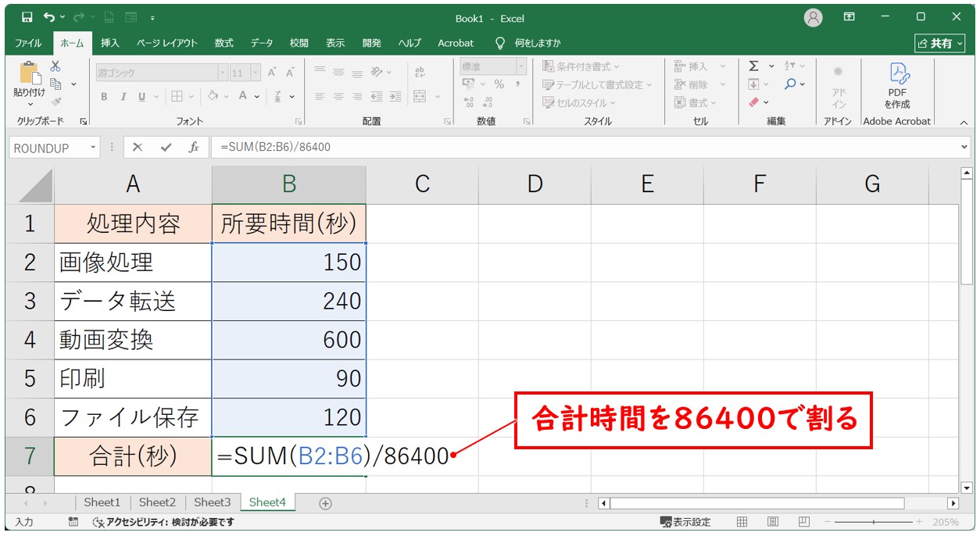Viewport: 980px width, 536px height.
Task: Toggle italic formatting
Action: [123, 97]
